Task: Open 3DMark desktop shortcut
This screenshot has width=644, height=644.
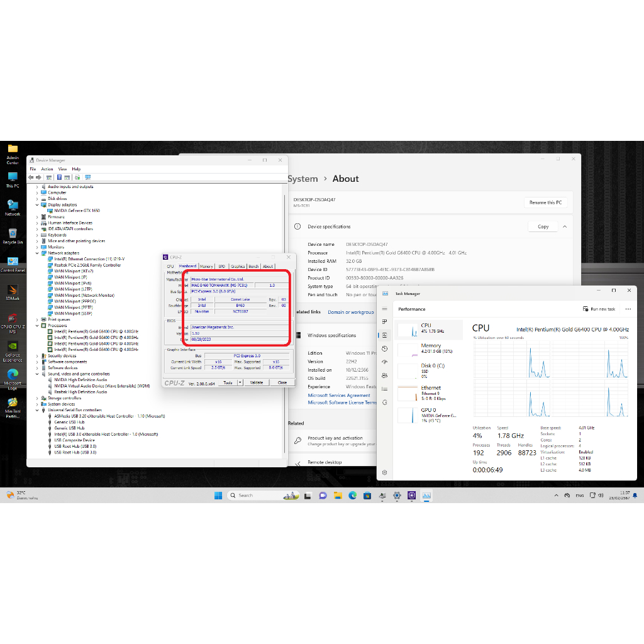Action: click(x=13, y=292)
